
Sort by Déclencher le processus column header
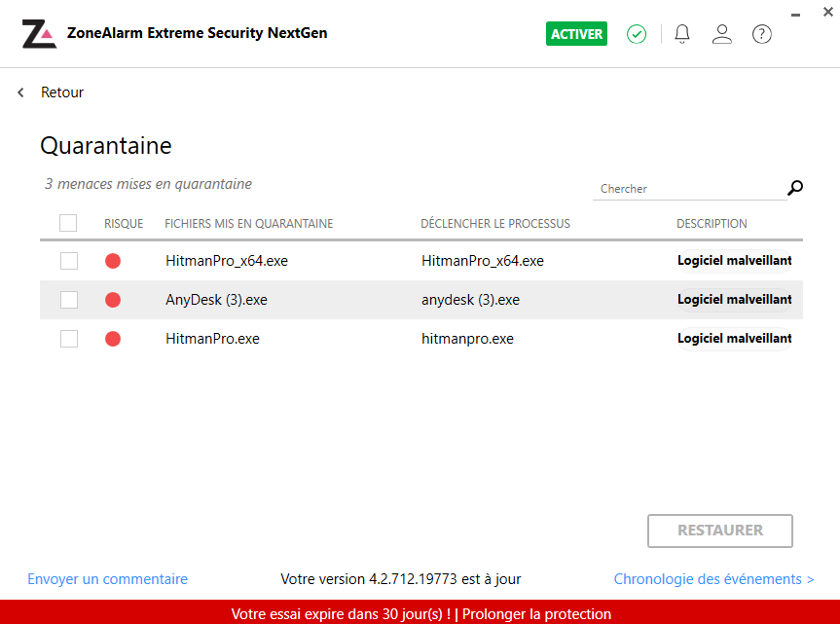pyautogui.click(x=495, y=224)
